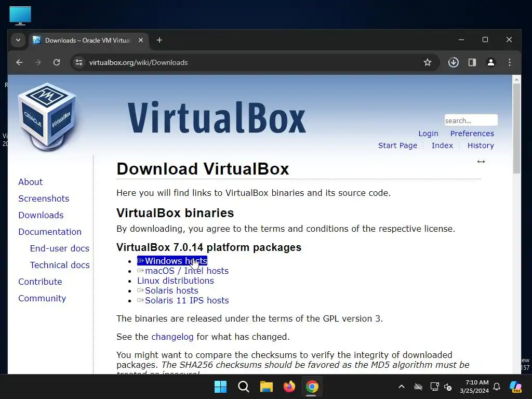Open a new tab with the plus button
This screenshot has width=532, height=399.
159,40
